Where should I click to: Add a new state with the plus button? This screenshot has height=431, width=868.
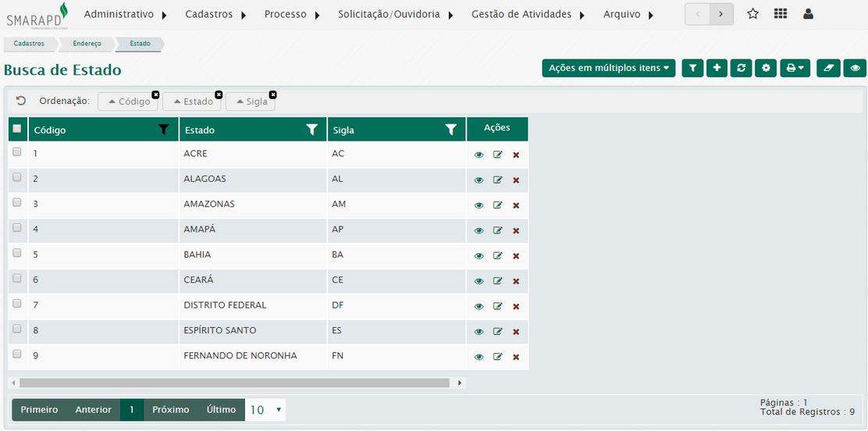click(717, 68)
